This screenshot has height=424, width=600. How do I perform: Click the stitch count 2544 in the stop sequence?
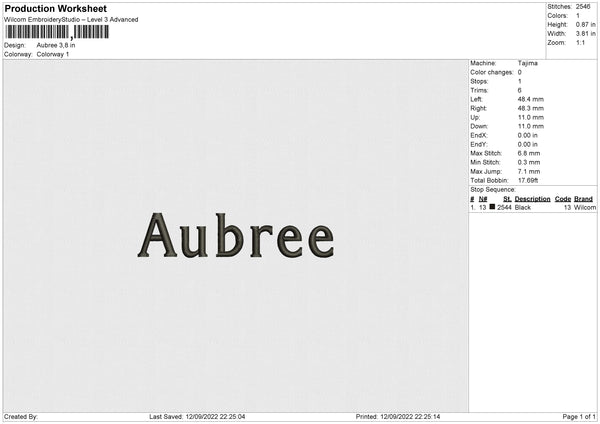point(504,207)
